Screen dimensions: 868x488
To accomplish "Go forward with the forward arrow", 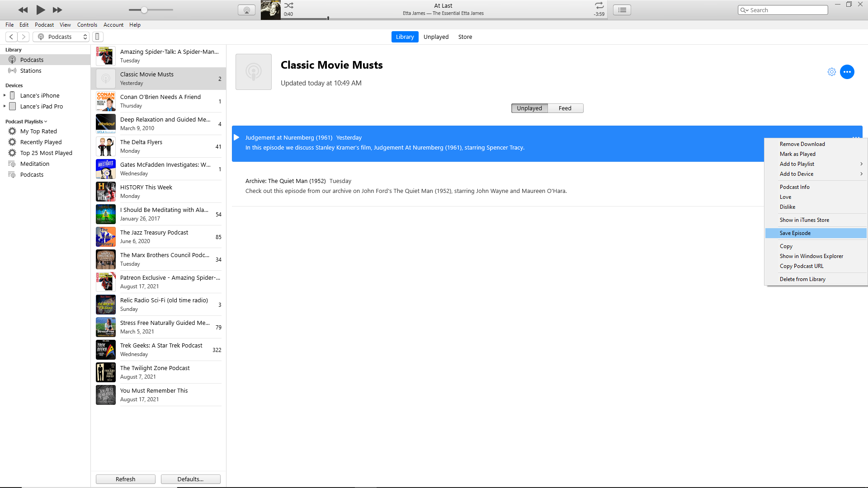I will [x=24, y=37].
